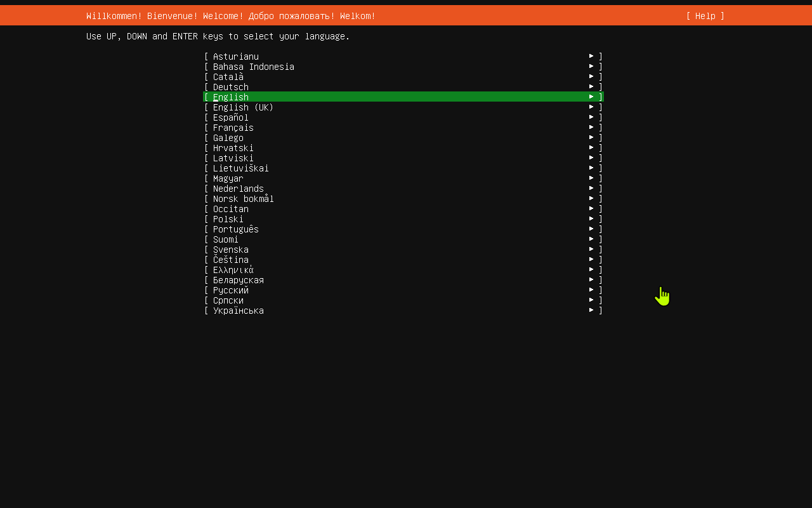Click the arrow beside Français

[x=591, y=127]
